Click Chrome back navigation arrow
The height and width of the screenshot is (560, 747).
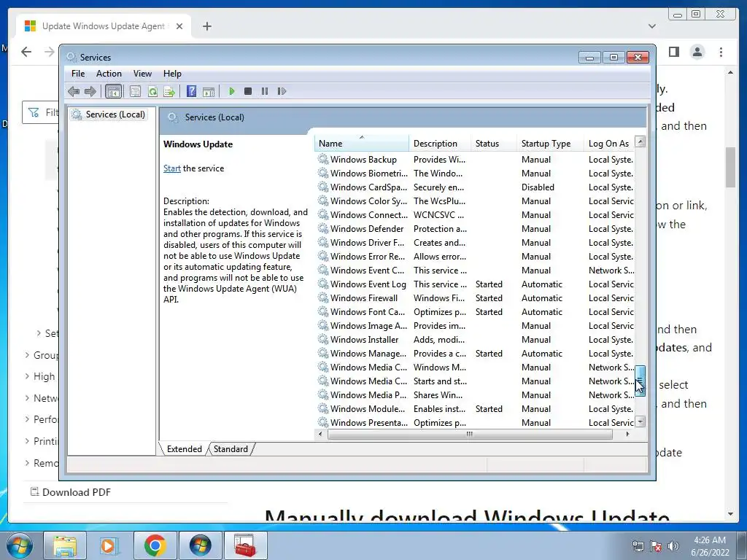pyautogui.click(x=26, y=52)
